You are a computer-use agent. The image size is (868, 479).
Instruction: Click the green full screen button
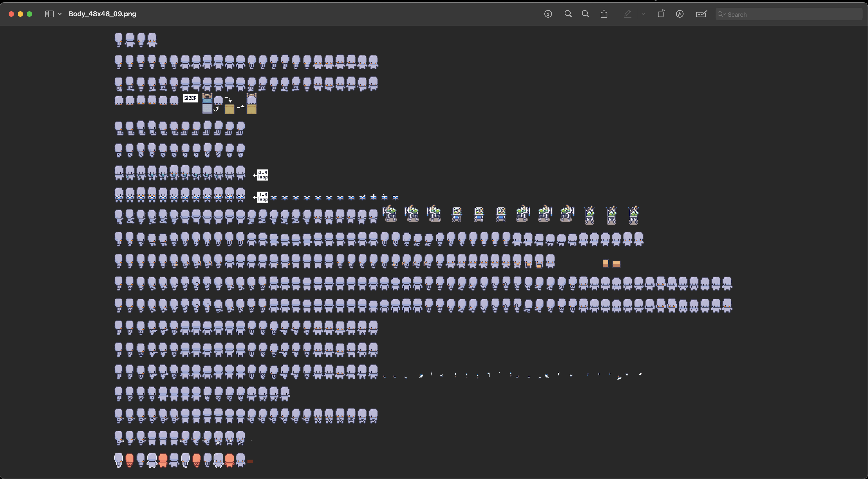click(29, 14)
